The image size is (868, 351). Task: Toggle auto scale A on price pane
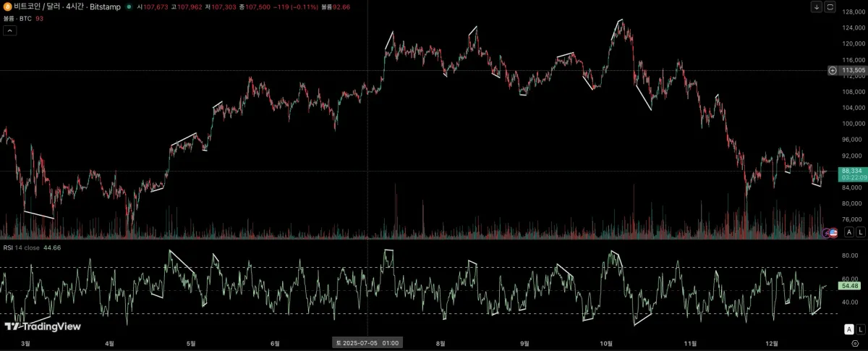point(849,232)
